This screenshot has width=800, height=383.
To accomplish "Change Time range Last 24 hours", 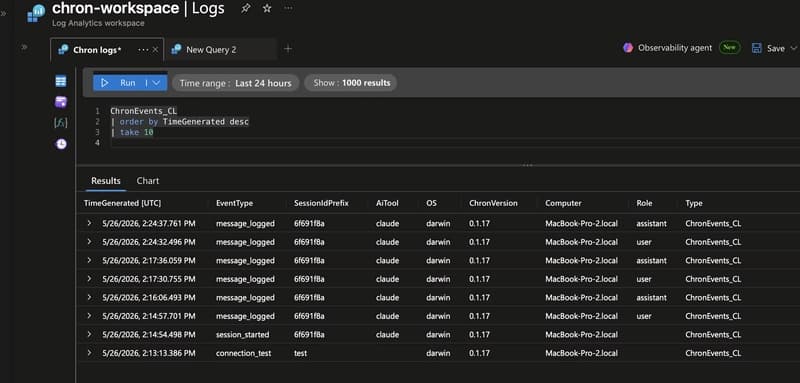I will coord(235,83).
